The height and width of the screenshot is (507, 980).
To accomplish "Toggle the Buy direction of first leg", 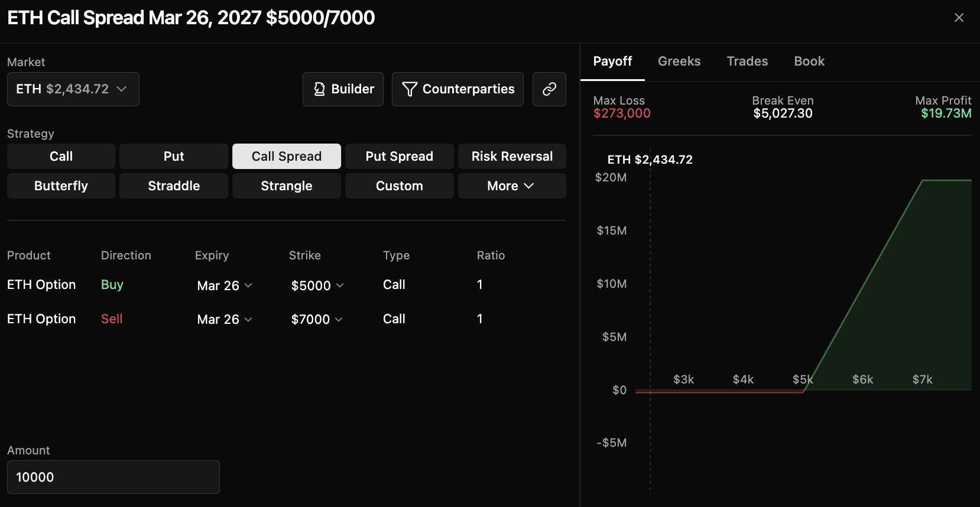I will (x=112, y=285).
